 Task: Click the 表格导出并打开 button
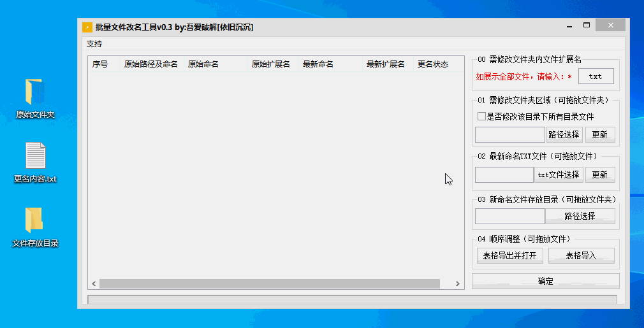point(509,255)
